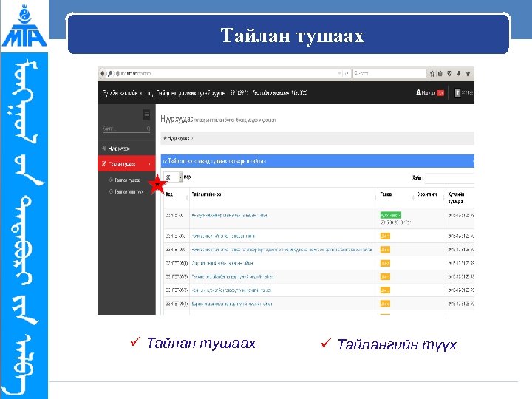
Task: Open the address bar history dropdown arrow
Action: [339, 73]
